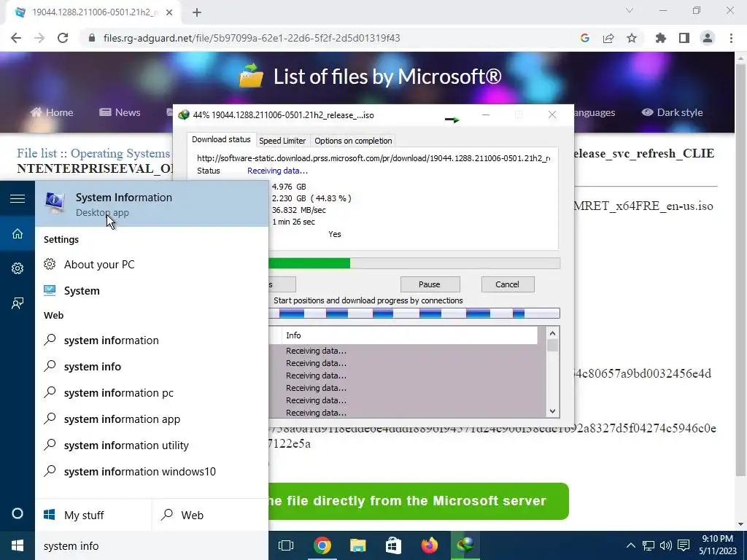Open Chrome extensions puzzle icon
The image size is (747, 560).
(x=661, y=38)
